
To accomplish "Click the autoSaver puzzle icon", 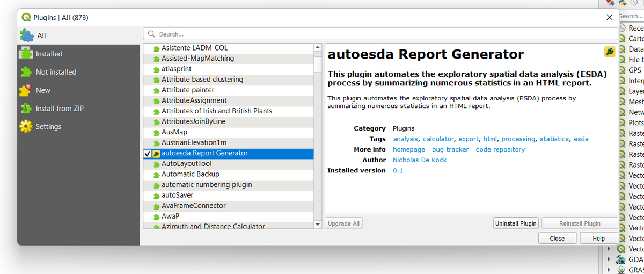I will coord(156,196).
